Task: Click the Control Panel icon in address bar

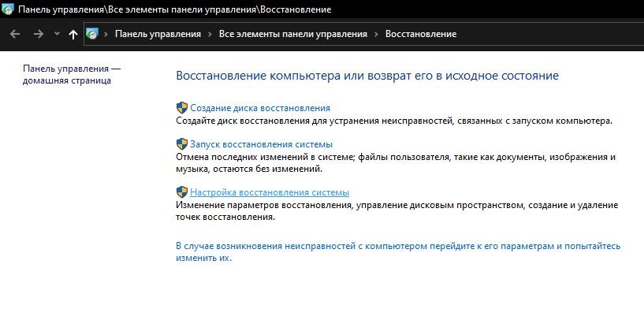Action: (x=92, y=34)
